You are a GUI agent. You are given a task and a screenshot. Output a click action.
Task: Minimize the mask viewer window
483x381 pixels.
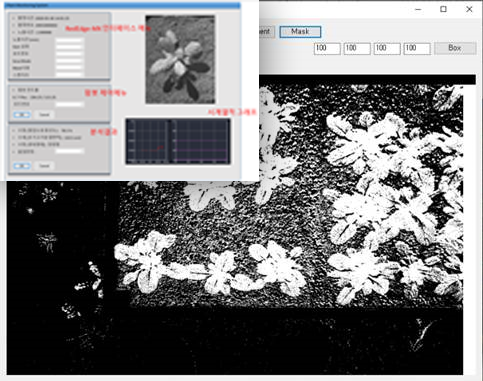418,9
